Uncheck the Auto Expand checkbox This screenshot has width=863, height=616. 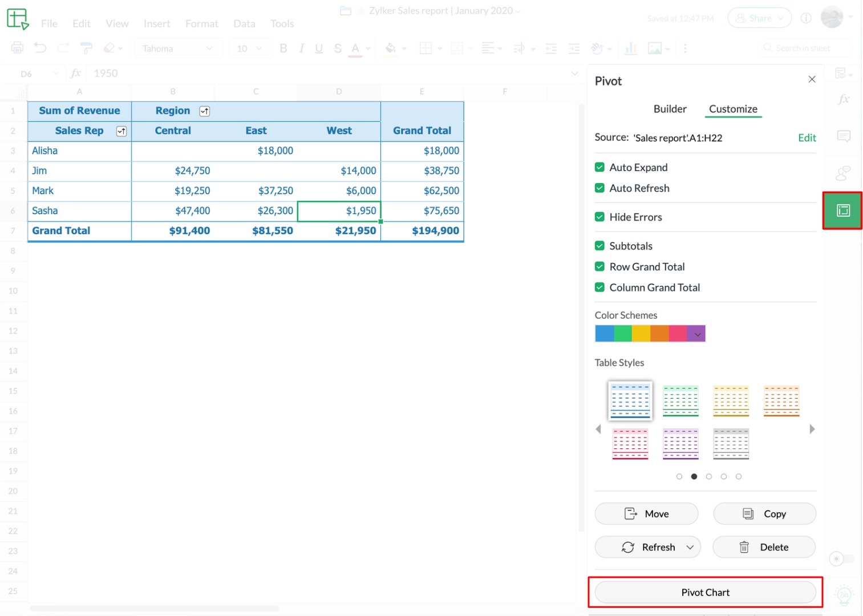tap(599, 167)
